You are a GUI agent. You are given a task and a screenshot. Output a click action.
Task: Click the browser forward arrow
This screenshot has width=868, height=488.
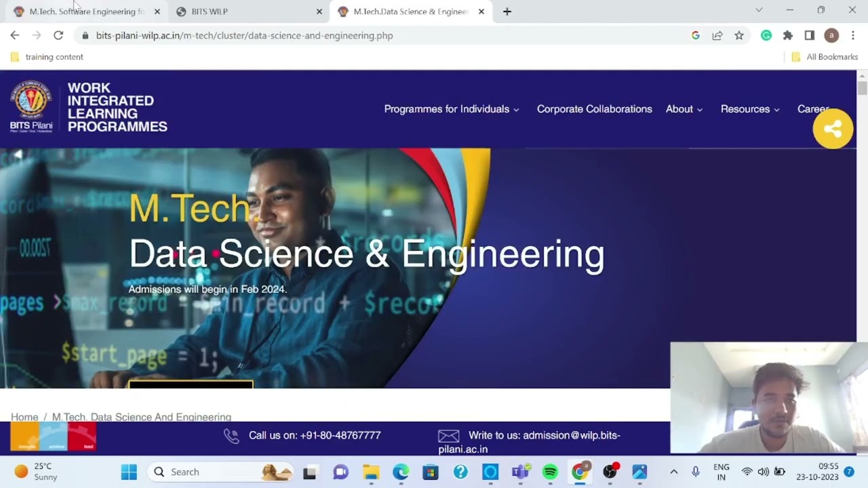click(37, 35)
